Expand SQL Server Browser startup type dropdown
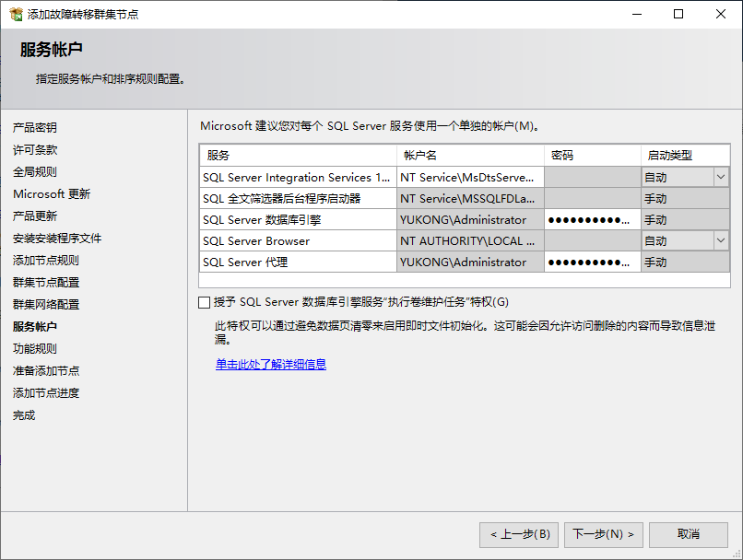Image resolution: width=743 pixels, height=560 pixels. (720, 240)
